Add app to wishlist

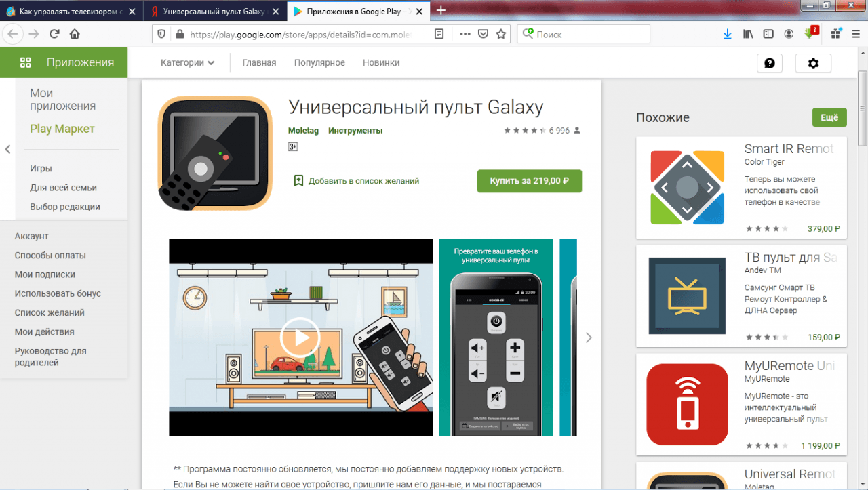(356, 181)
